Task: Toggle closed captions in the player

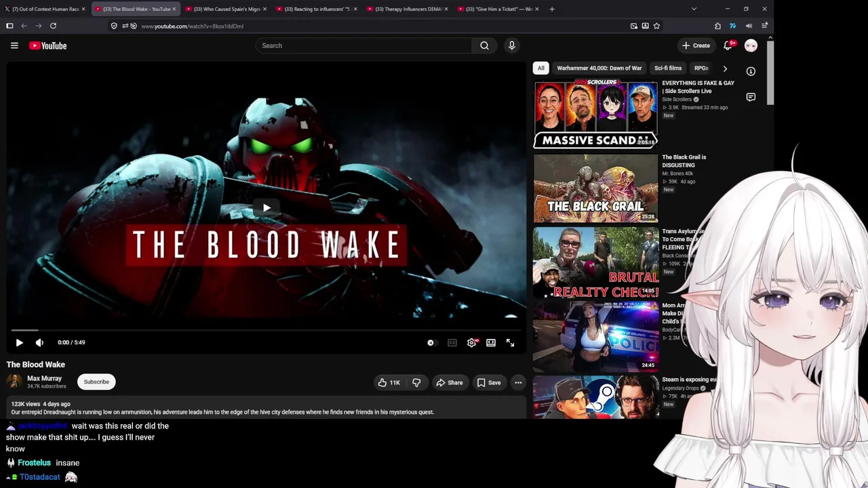Action: coord(452,343)
